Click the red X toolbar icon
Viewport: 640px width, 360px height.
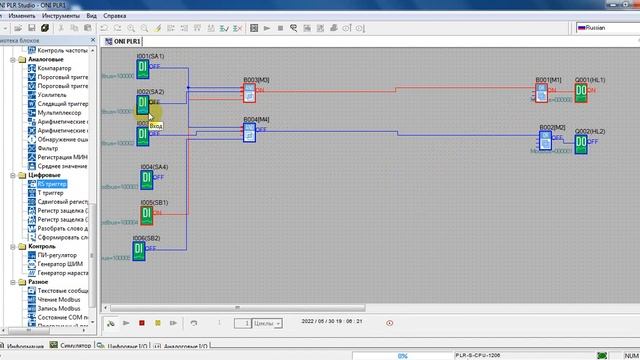point(238,28)
